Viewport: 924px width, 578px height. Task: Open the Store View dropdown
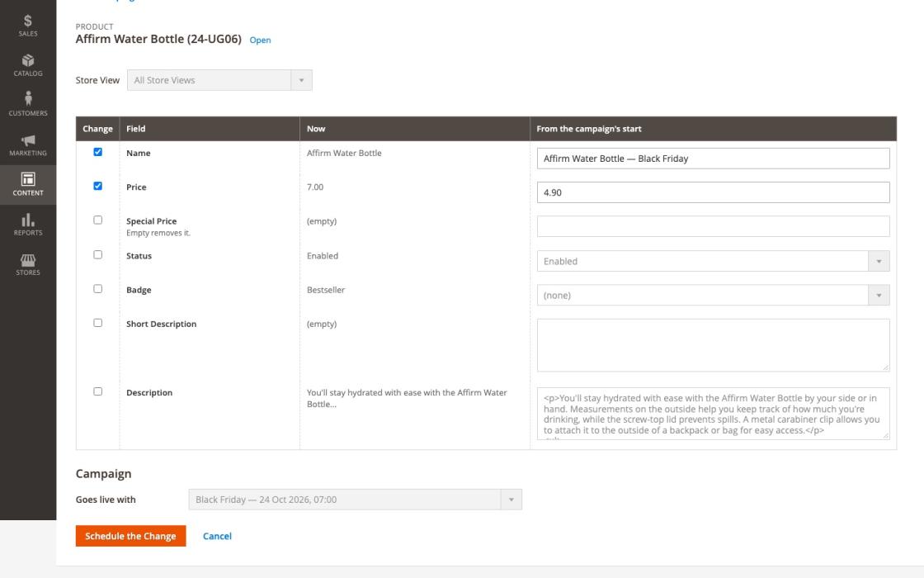(x=219, y=80)
